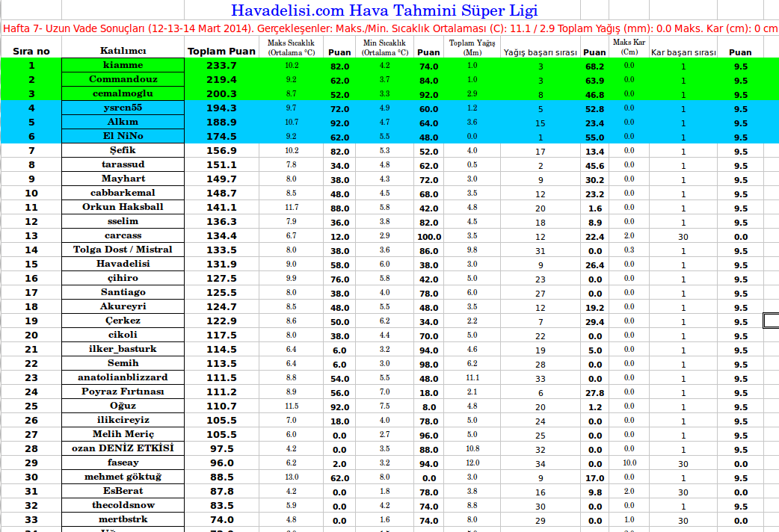779x532 pixels.
Task: Click the Tolga Dost / Mistral cell
Action: pos(123,250)
